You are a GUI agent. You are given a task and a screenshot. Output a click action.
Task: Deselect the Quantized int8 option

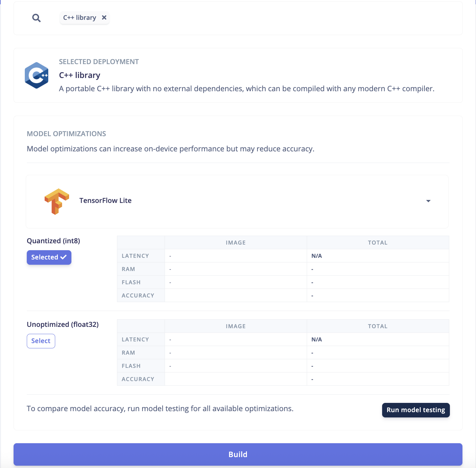(x=49, y=257)
